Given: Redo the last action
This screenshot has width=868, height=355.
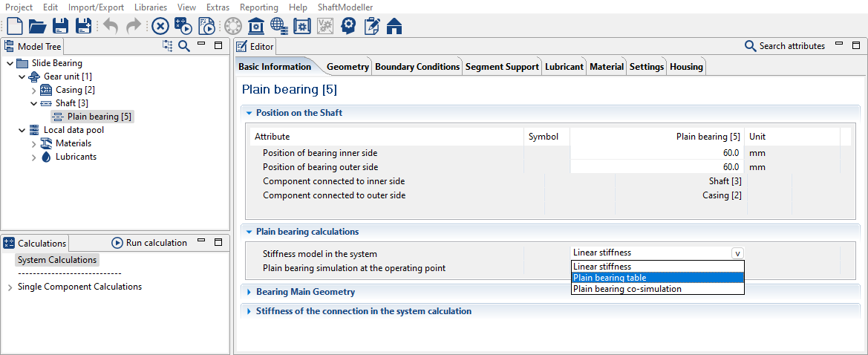Looking at the screenshot, I should (x=134, y=26).
